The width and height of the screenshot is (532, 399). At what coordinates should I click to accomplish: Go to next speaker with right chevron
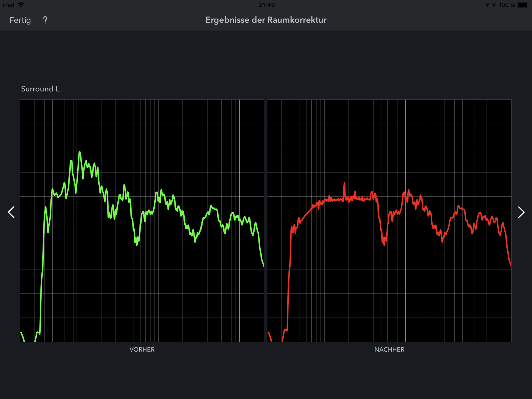[521, 212]
